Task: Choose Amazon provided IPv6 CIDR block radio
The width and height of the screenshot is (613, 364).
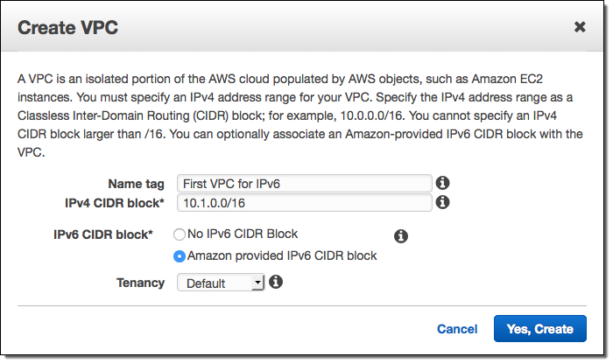Action: 180,255
